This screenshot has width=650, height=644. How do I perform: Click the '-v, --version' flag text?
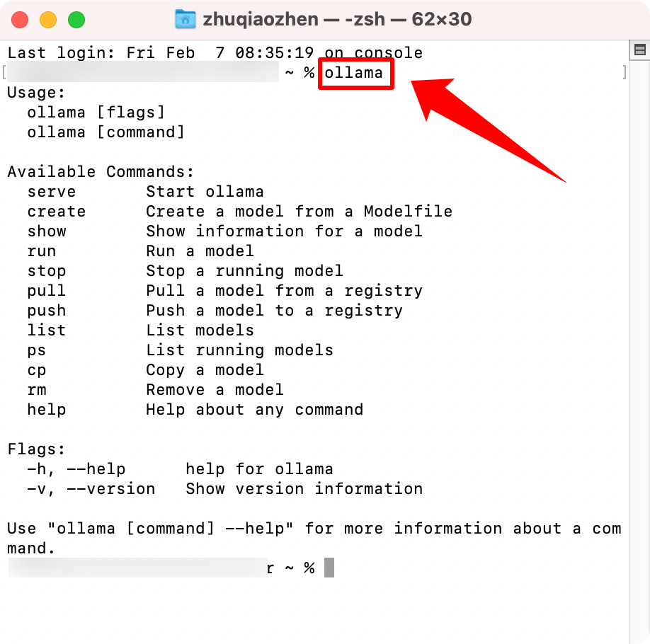point(91,489)
